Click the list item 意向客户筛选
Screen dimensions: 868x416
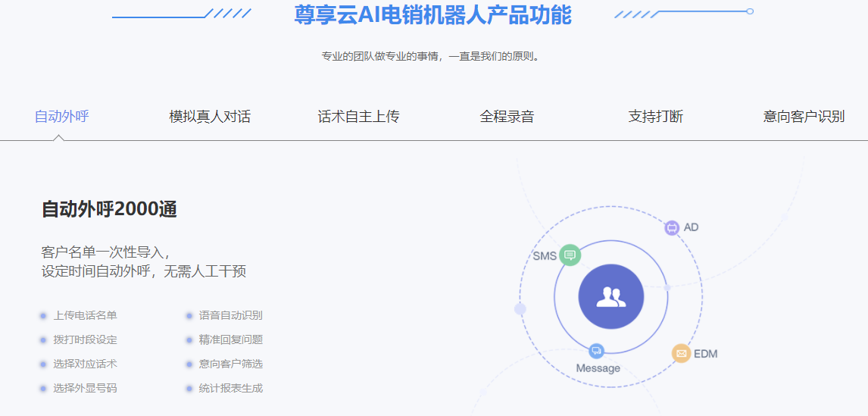(x=231, y=364)
